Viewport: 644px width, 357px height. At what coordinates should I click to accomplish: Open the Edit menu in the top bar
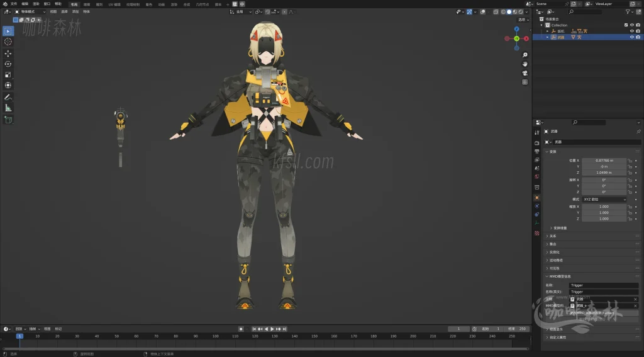point(25,4)
